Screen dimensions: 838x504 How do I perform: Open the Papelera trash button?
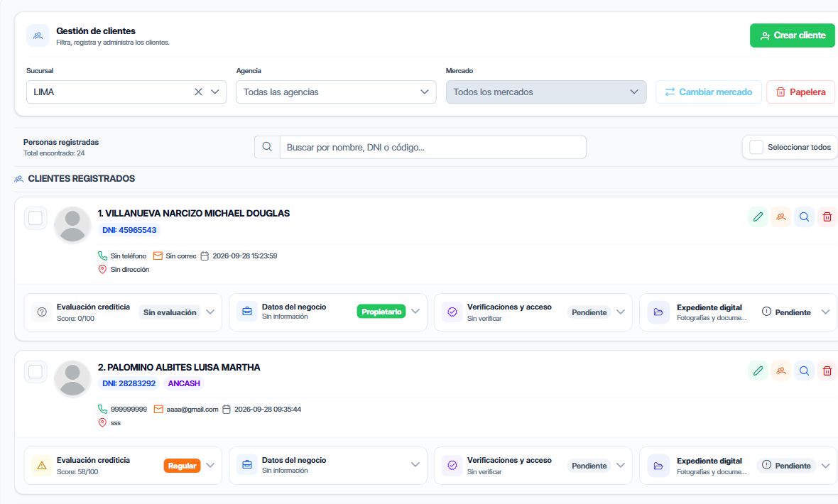[800, 92]
